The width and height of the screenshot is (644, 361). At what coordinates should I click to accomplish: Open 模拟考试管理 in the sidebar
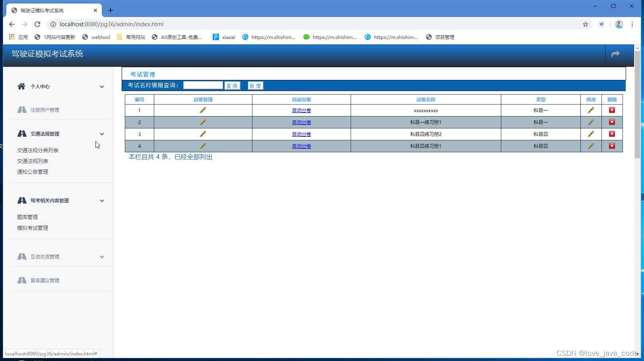[33, 228]
